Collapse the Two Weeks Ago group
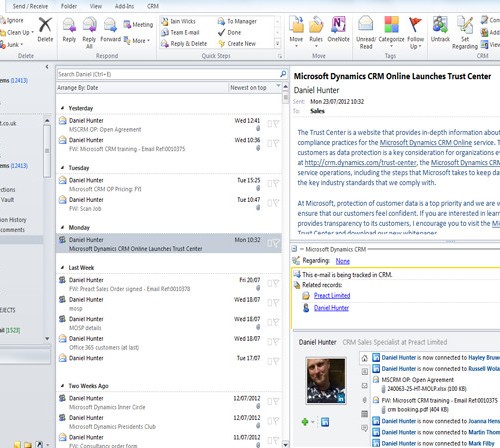 [x=62, y=386]
